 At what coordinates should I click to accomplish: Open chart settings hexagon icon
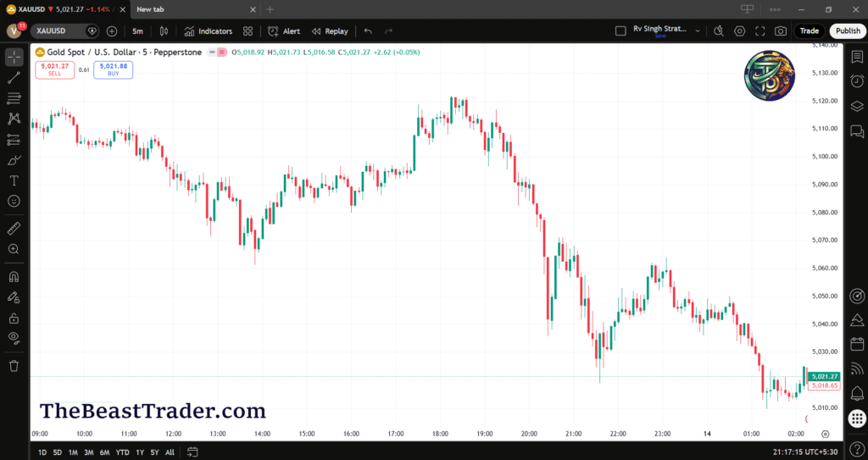point(740,31)
